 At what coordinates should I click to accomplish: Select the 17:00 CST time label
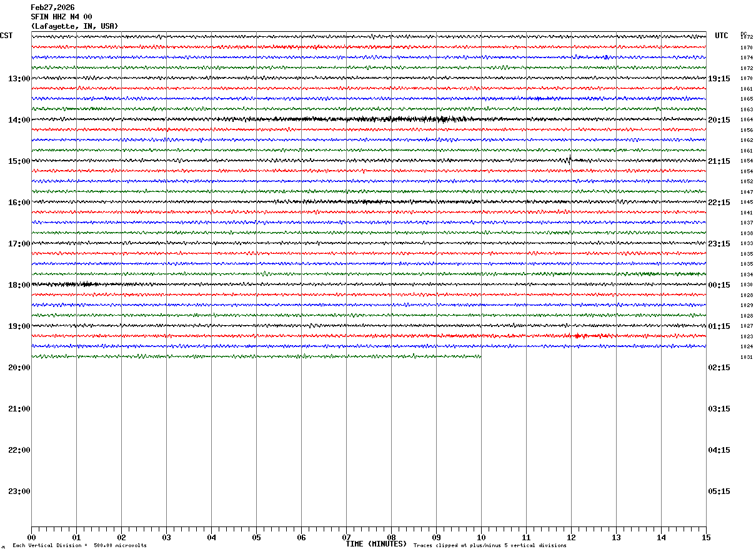tap(19, 244)
